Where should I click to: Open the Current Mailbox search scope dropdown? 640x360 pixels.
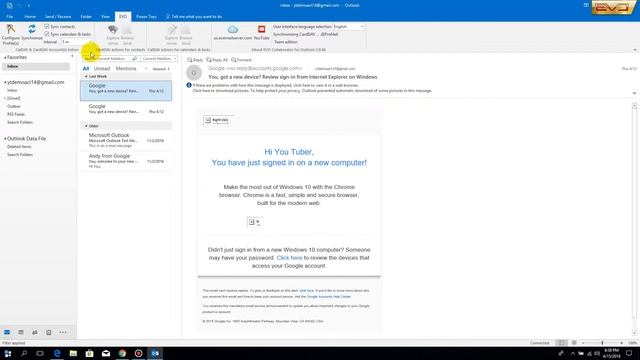click(159, 59)
